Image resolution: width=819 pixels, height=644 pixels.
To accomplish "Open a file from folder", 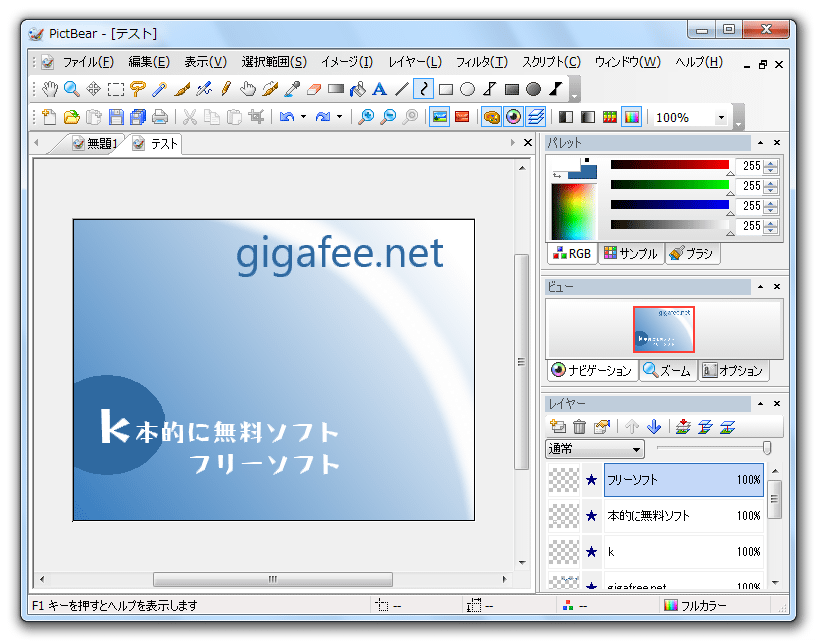I will 72,117.
